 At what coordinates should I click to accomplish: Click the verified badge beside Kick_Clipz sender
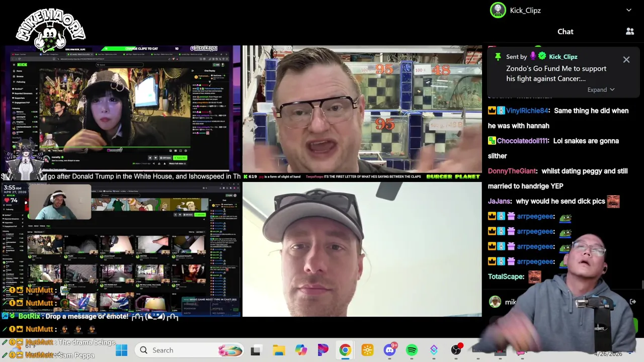542,56
